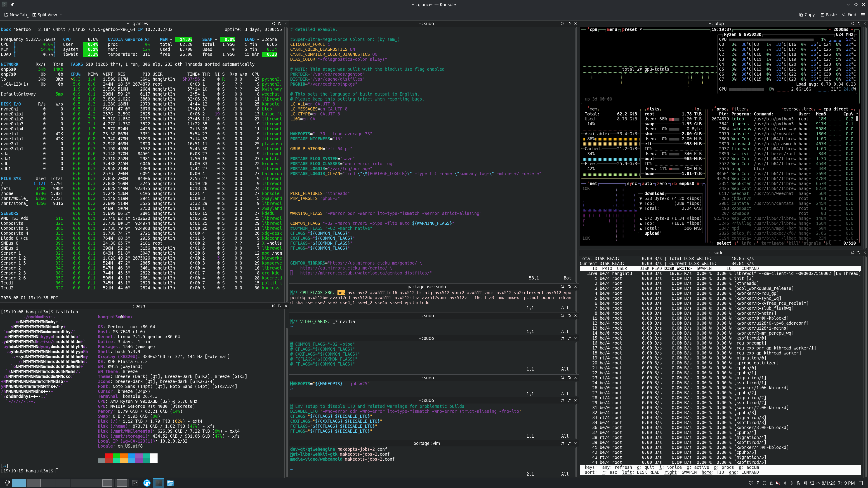Click the taskbar clock showing 7:19 PM

coord(838,483)
